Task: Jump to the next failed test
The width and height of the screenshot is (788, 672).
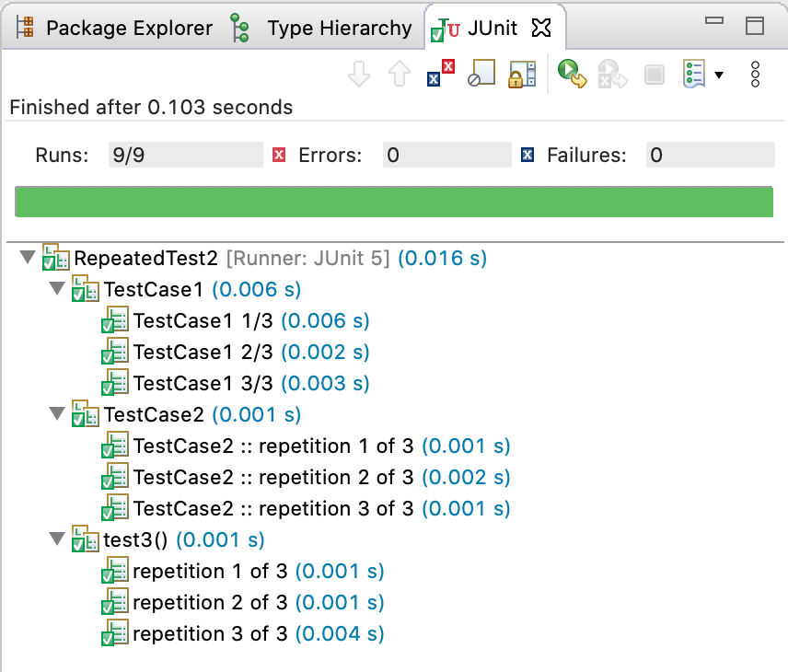Action: coord(359,74)
